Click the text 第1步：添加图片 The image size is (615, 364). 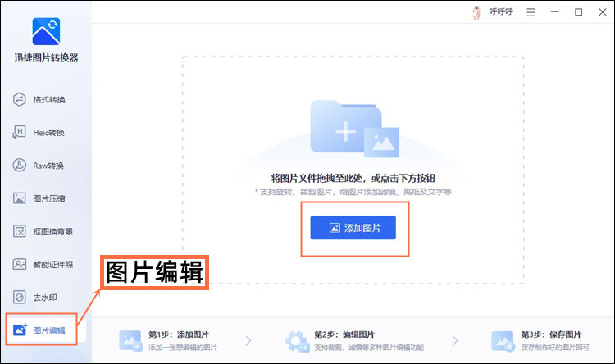[x=179, y=334]
